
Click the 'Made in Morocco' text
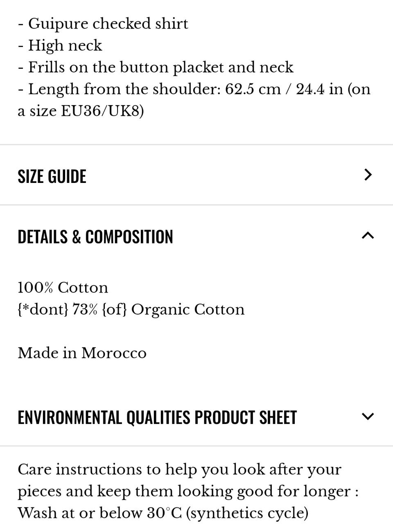[x=82, y=353]
